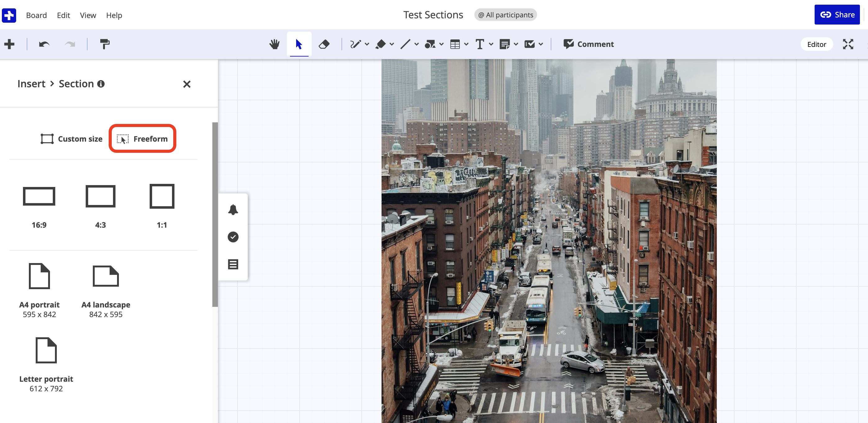Click the Format painter icon
Image resolution: width=868 pixels, height=423 pixels.
pyautogui.click(x=104, y=44)
